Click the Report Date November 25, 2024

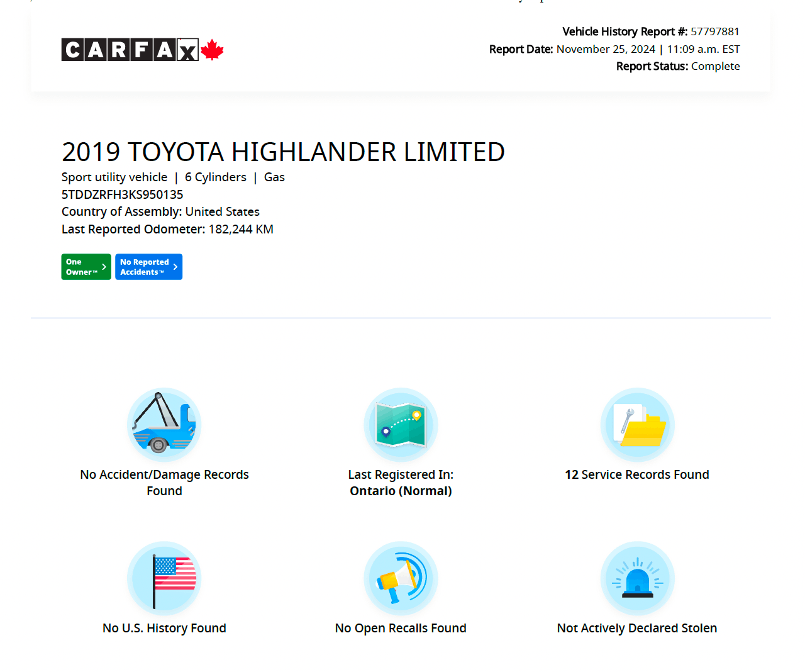click(x=614, y=49)
